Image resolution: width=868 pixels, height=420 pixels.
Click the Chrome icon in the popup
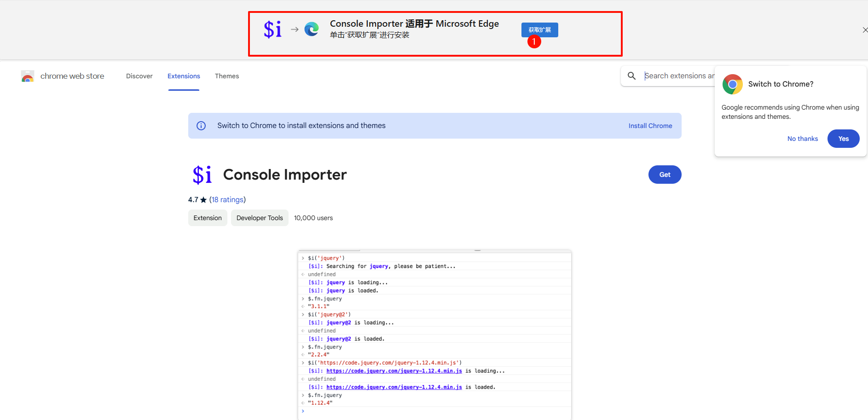pos(732,84)
